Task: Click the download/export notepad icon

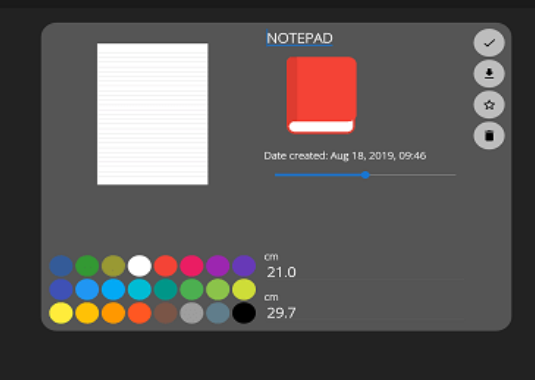Action: click(x=489, y=74)
